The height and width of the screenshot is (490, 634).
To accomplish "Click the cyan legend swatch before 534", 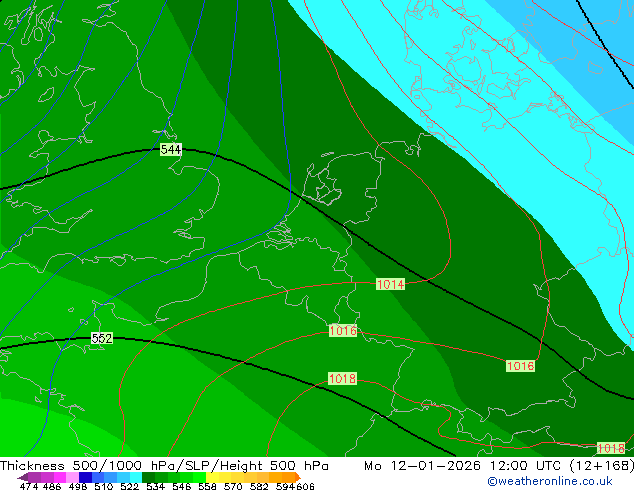I will pyautogui.click(x=136, y=477).
